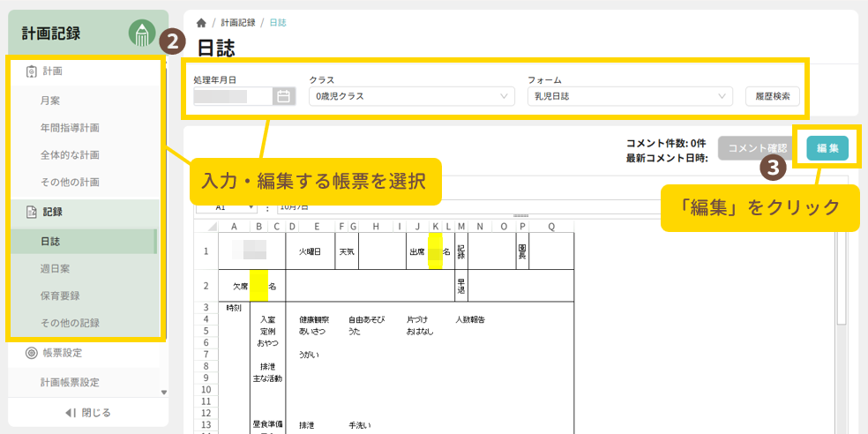Select 月案 in the sidebar menu
The height and width of the screenshot is (434, 868).
point(50,101)
